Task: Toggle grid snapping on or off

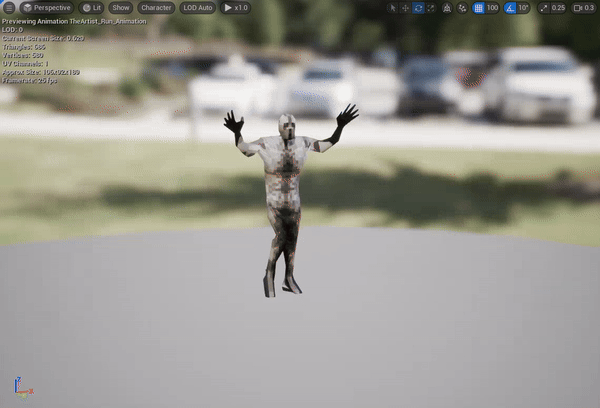Action: coord(478,8)
